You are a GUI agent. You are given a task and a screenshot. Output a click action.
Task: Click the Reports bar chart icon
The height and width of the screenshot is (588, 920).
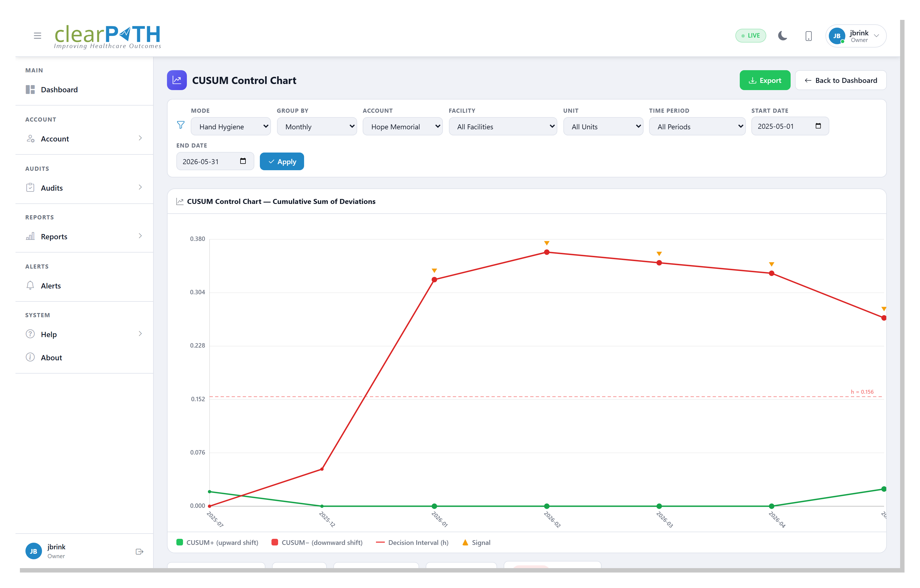30,236
